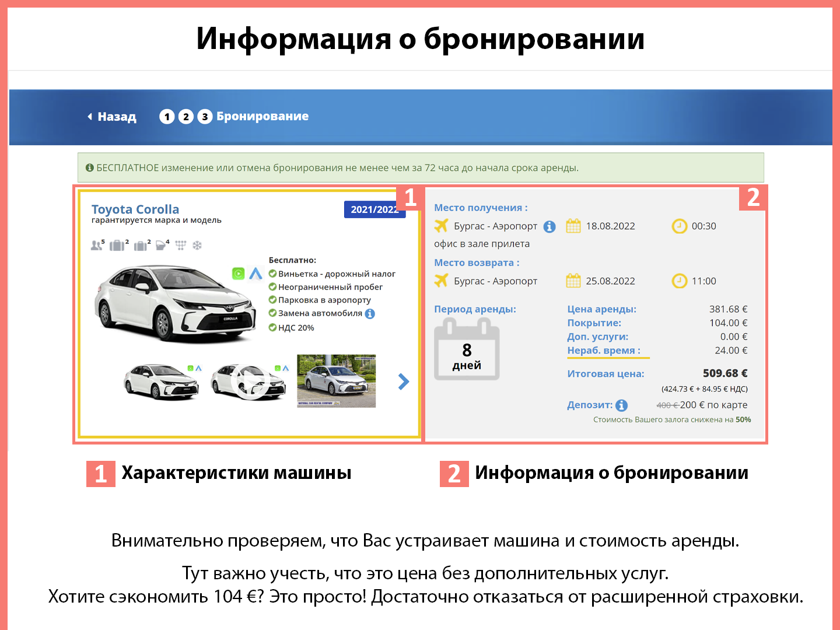Click the 2021/2022 year badge
The width and height of the screenshot is (840, 630).
point(374,209)
